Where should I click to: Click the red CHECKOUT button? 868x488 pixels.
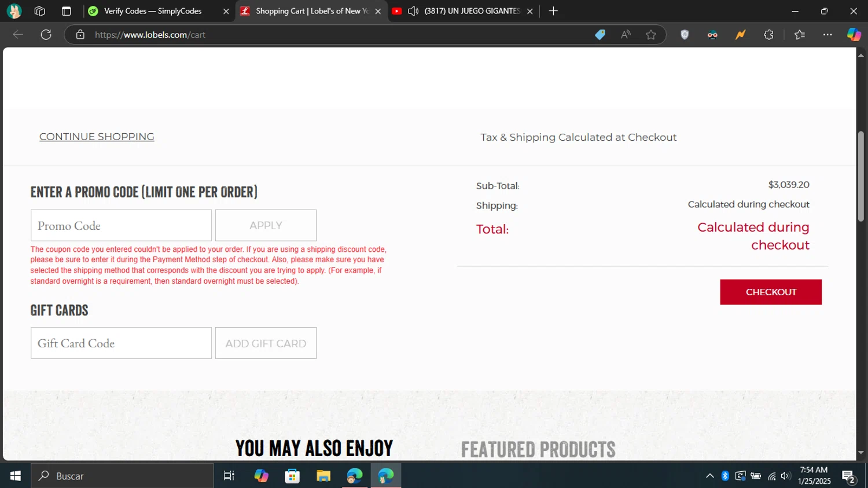click(771, 292)
